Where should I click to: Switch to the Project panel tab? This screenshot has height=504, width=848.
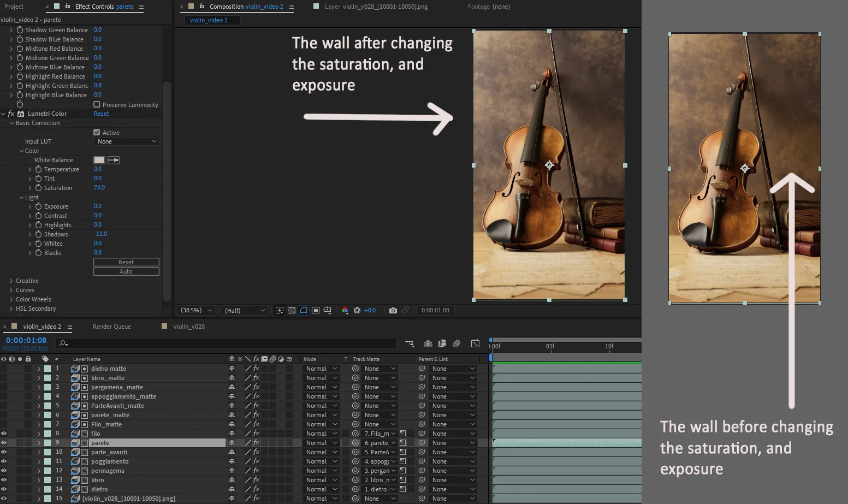pos(14,7)
